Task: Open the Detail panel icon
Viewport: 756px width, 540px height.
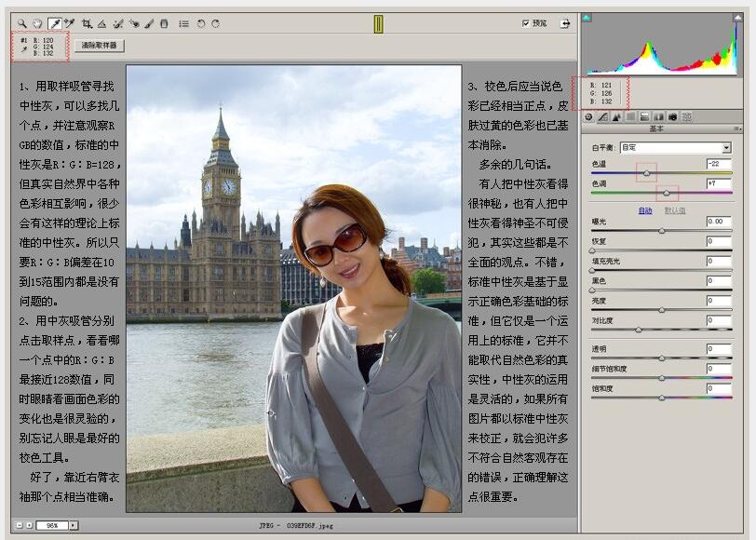Action: [618, 116]
